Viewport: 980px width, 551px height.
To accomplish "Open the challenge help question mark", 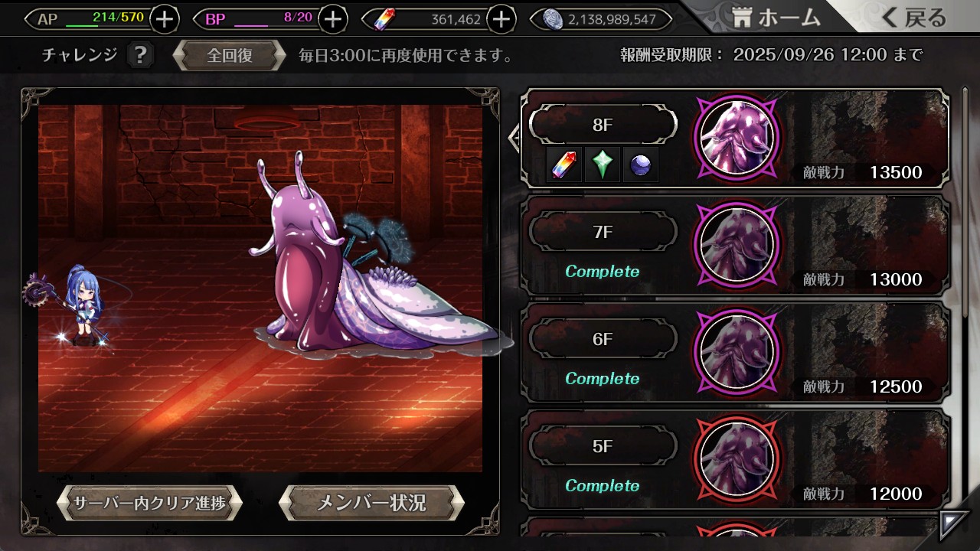I will coord(140,55).
